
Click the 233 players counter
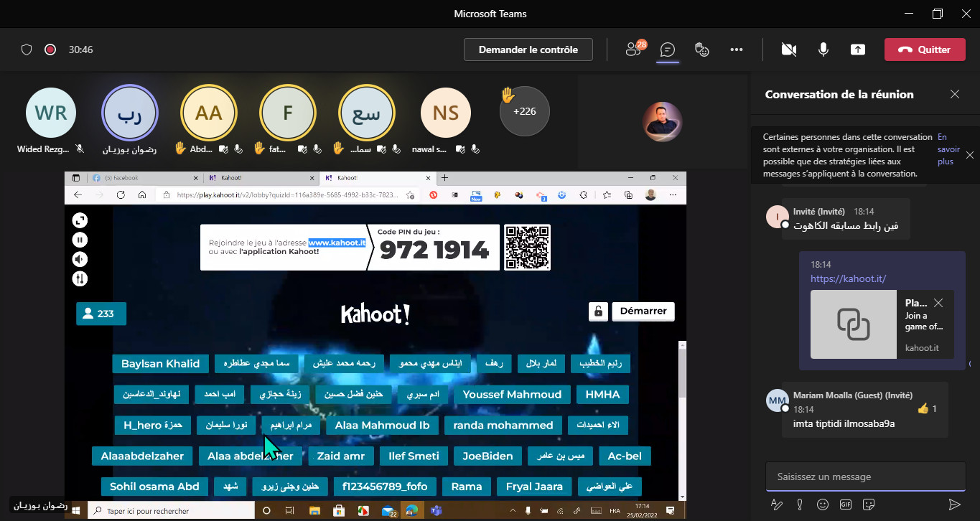point(101,314)
